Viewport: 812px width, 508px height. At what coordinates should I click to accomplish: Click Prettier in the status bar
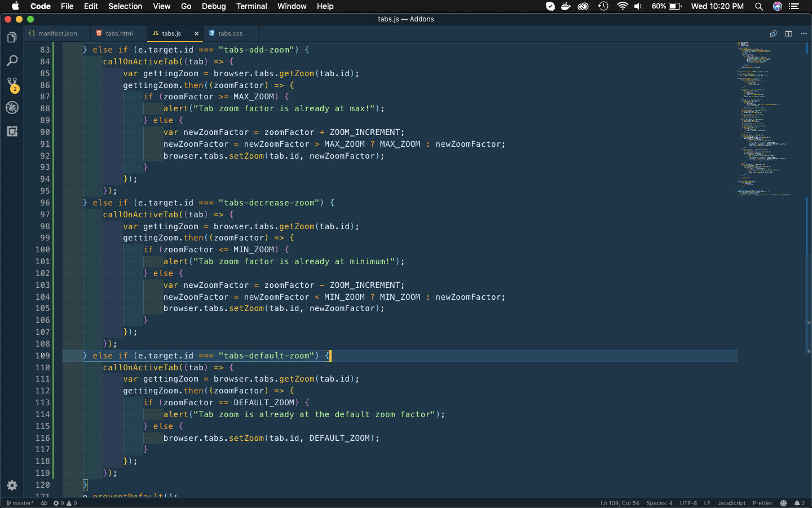[762, 503]
